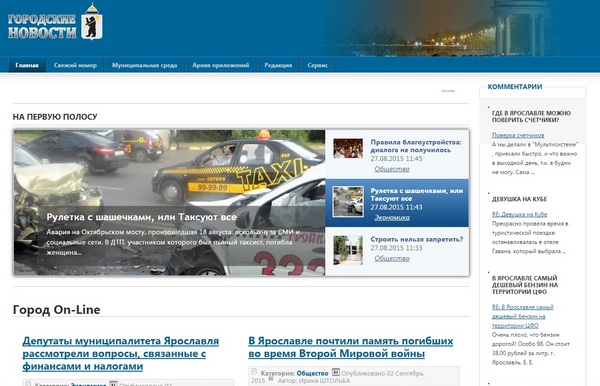Click the На первую полосу section heading

pyautogui.click(x=55, y=117)
